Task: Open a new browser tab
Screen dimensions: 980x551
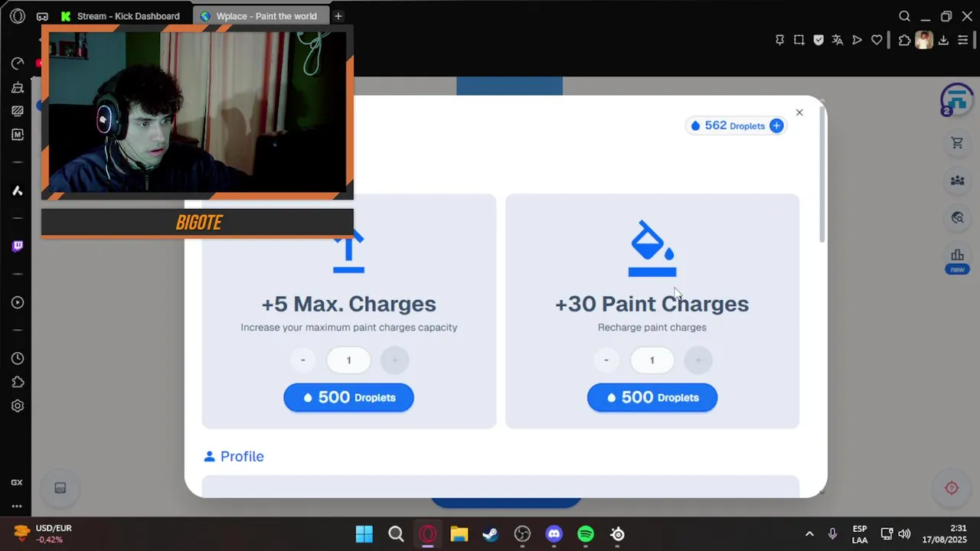Action: click(x=338, y=16)
